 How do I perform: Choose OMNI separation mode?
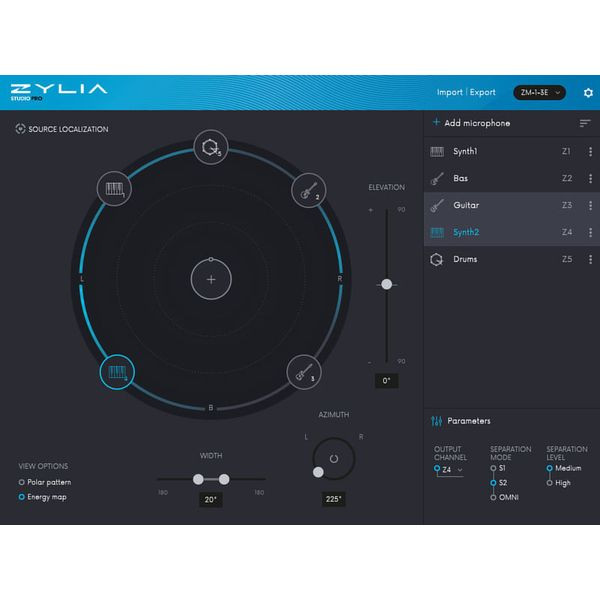pos(493,497)
